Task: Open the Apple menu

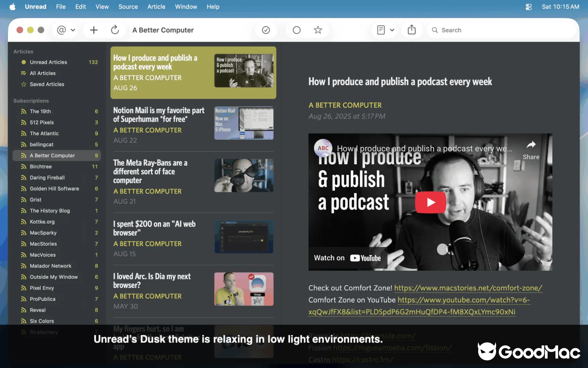Action: point(12,6)
